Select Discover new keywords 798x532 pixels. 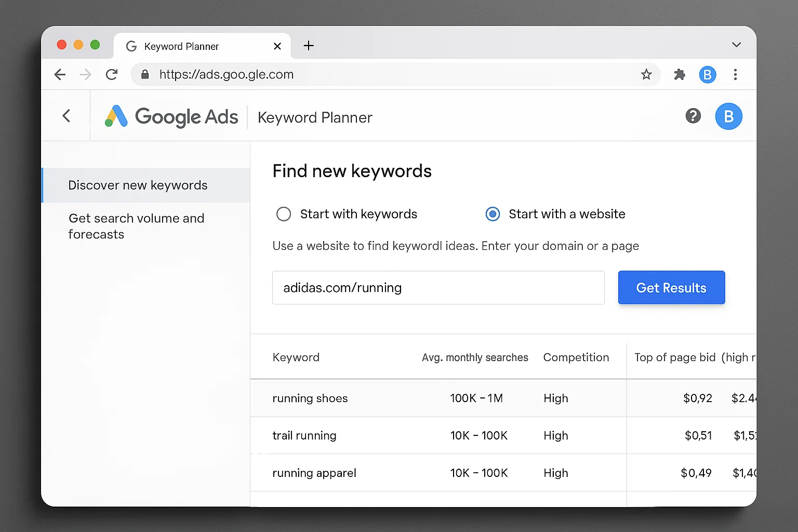tap(138, 185)
